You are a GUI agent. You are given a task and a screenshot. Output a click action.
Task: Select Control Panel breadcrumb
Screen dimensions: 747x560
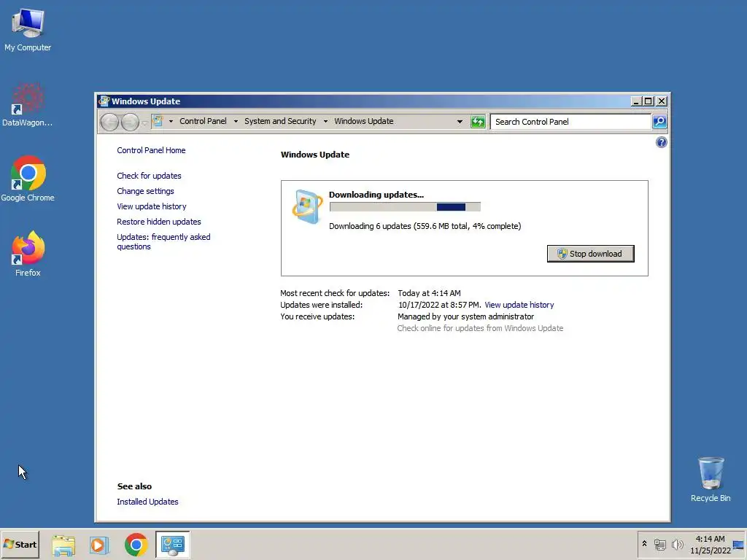[x=203, y=121]
